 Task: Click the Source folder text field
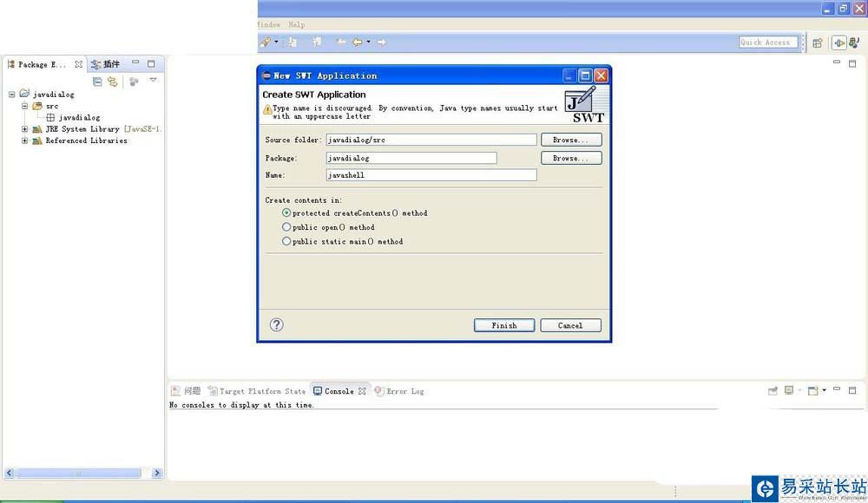point(431,140)
